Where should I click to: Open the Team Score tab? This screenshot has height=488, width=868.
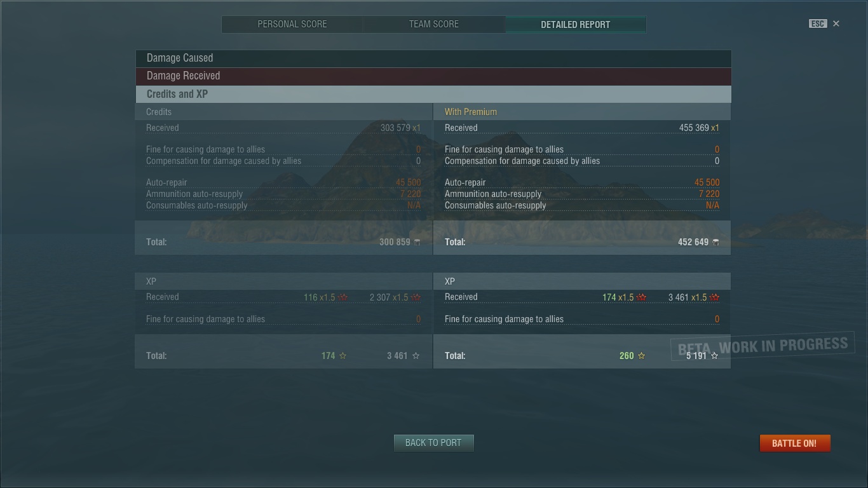point(434,24)
